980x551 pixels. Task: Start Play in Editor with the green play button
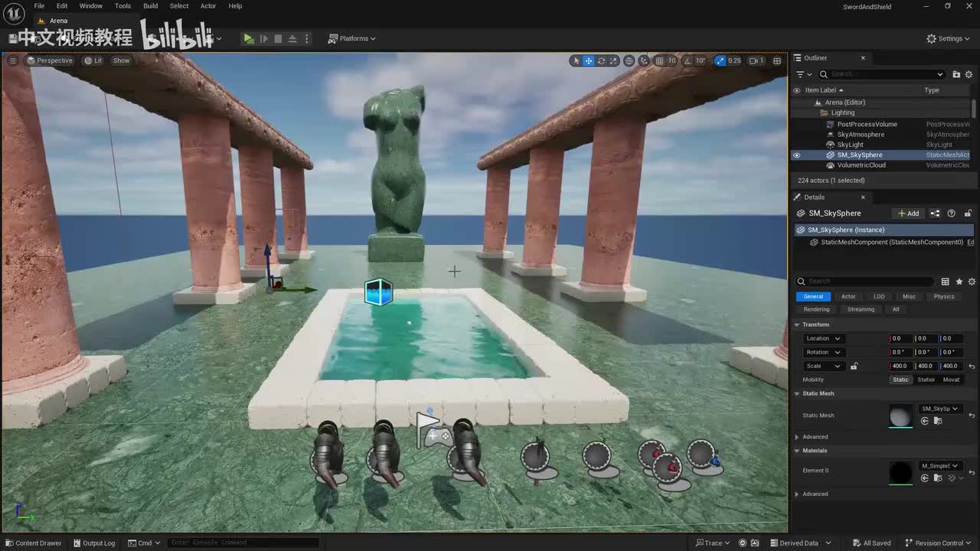(248, 38)
